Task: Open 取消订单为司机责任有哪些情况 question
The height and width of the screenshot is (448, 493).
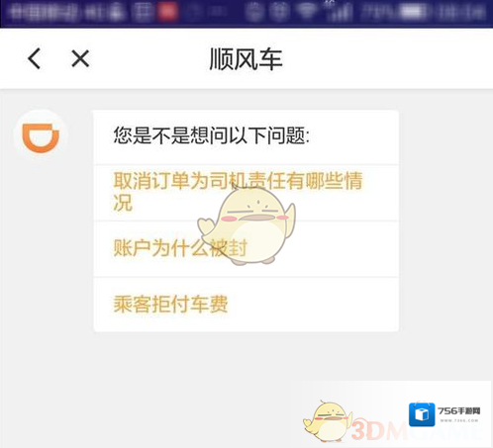Action: 246,192
